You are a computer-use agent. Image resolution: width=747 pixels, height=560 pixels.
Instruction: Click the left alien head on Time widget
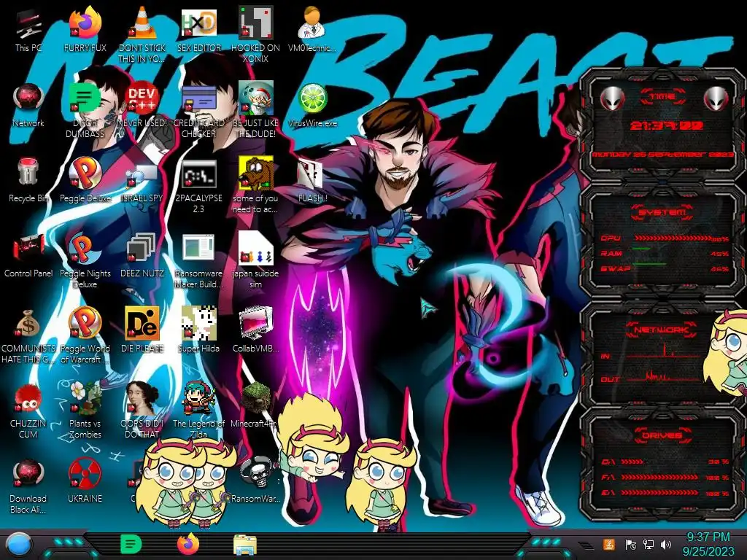[x=612, y=99]
